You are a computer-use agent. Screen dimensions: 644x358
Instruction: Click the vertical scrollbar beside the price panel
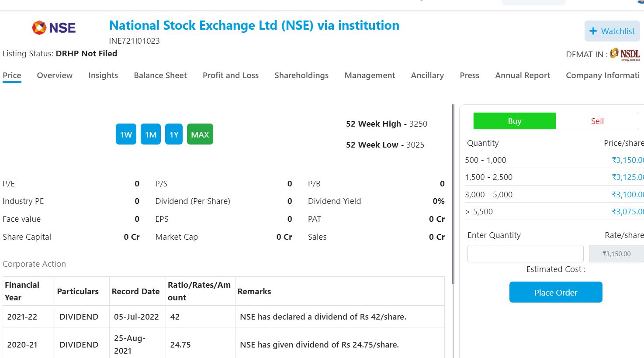453,194
